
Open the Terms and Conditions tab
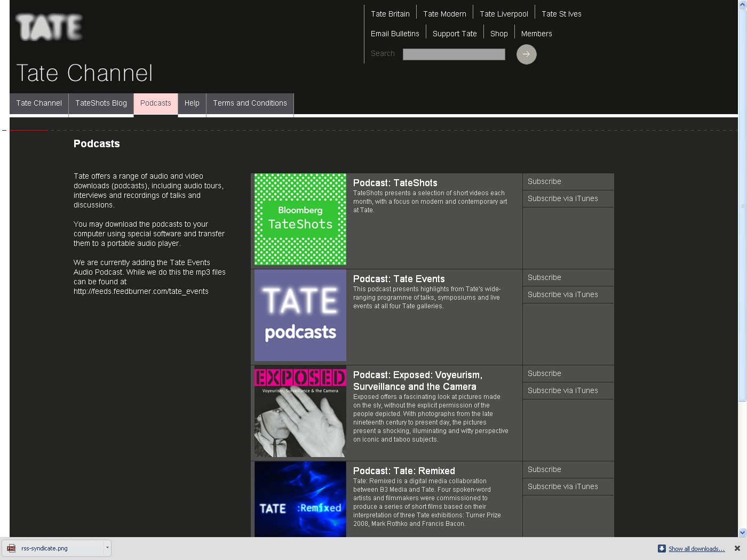(250, 103)
